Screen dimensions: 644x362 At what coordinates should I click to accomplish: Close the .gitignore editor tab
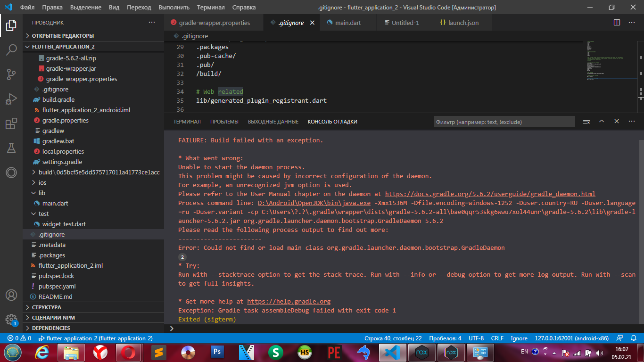pyautogui.click(x=312, y=23)
